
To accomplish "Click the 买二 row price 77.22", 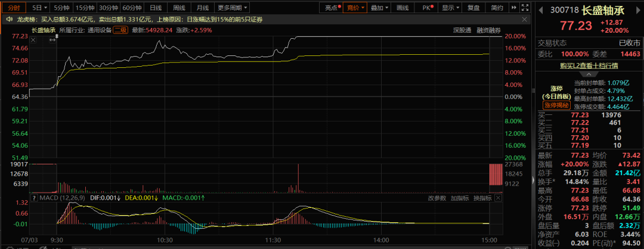I will [x=579, y=122].
